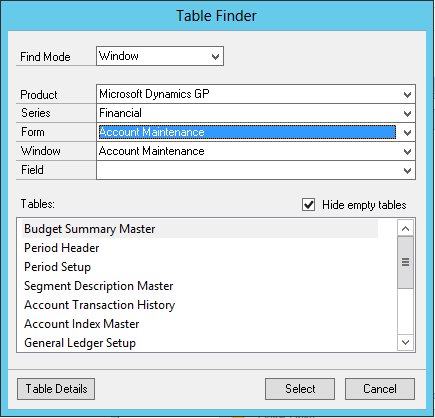Open the Find Mode dropdown

click(x=160, y=56)
